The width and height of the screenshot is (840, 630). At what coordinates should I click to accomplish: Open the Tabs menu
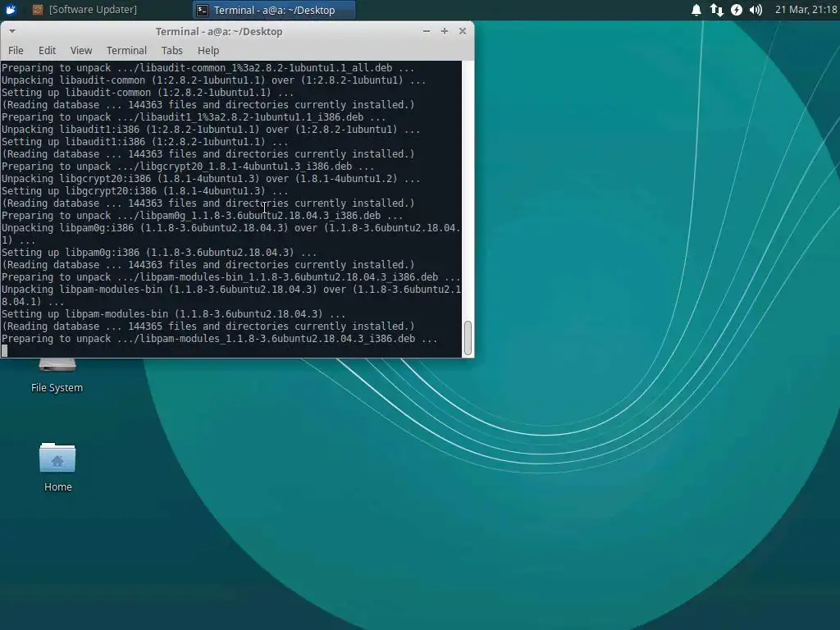[172, 50]
